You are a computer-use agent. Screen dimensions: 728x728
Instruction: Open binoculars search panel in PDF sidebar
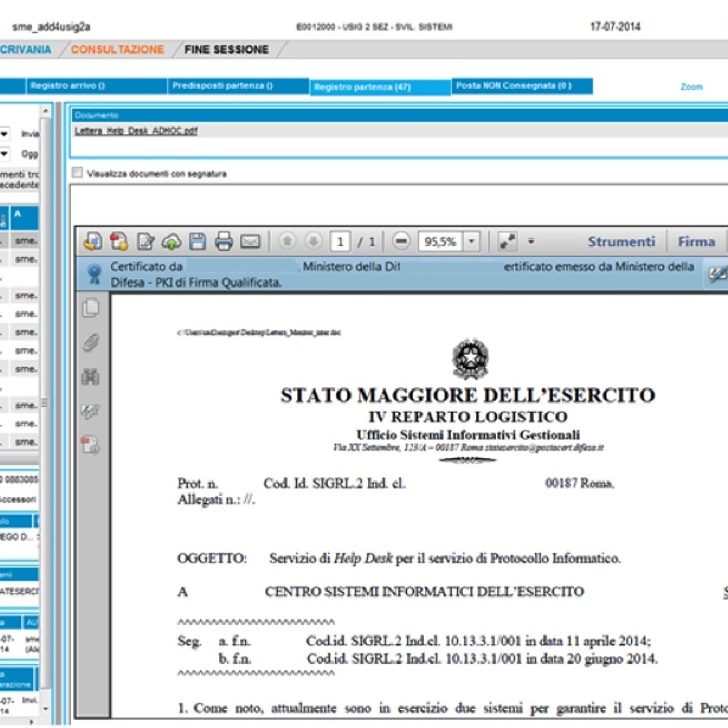(90, 376)
